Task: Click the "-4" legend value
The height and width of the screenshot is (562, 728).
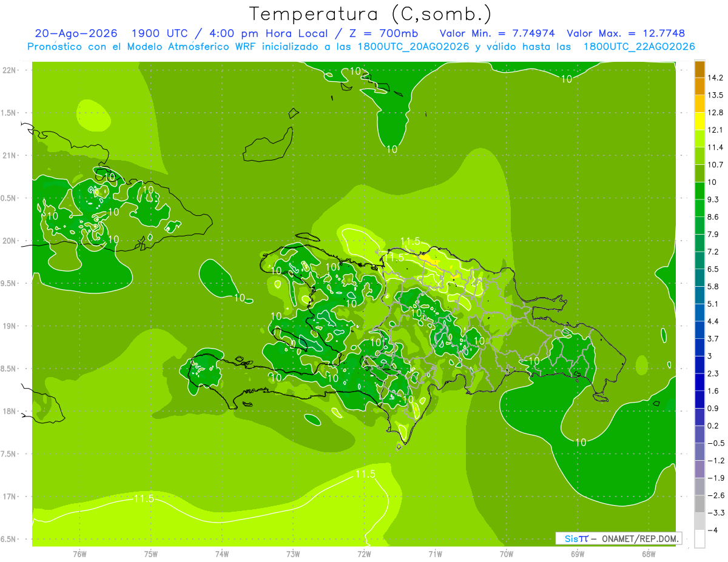Action: (x=713, y=530)
